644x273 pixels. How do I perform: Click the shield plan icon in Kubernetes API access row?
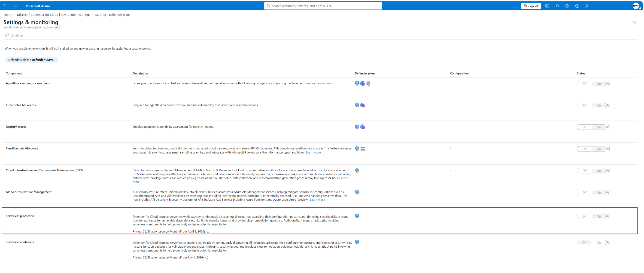click(357, 105)
